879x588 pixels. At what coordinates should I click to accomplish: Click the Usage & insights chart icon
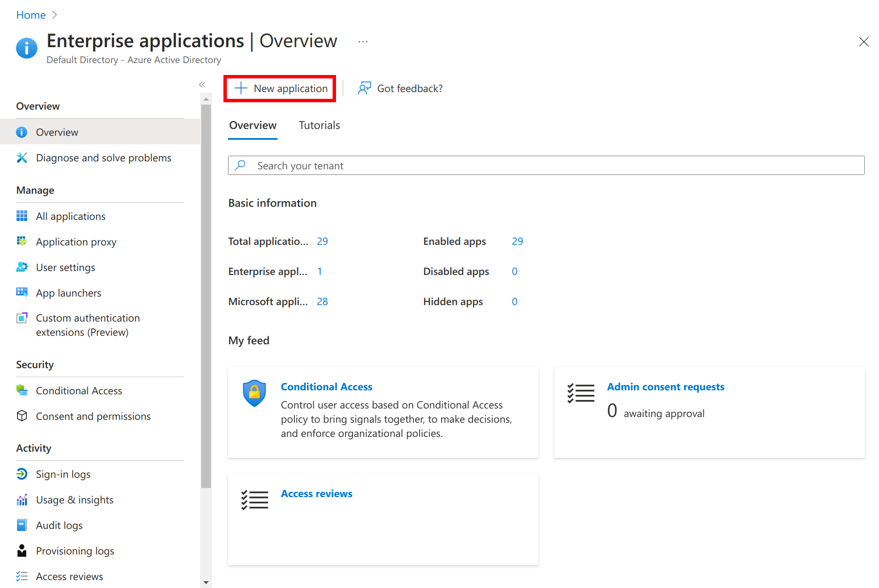click(22, 499)
